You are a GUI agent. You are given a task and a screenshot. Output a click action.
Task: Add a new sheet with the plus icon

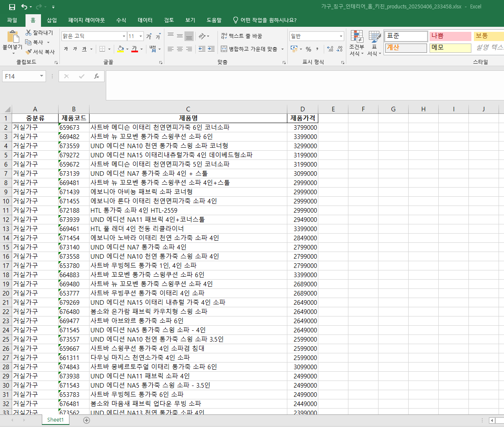[87, 420]
